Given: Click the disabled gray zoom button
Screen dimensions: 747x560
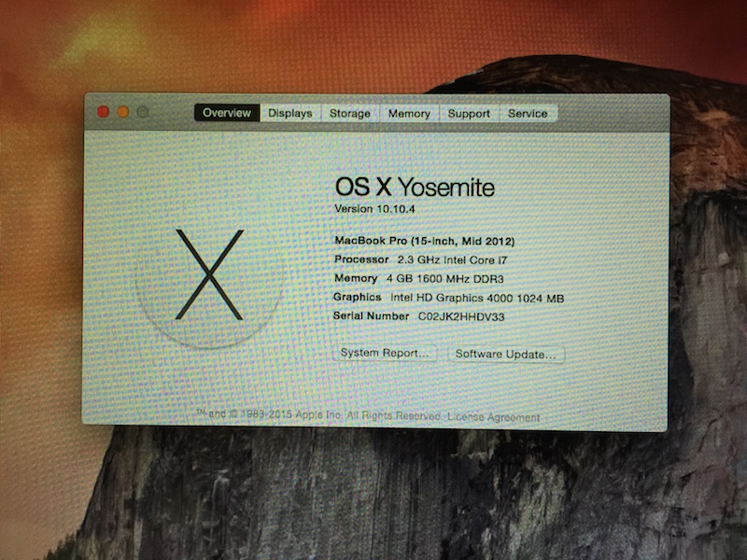Looking at the screenshot, I should click(143, 112).
